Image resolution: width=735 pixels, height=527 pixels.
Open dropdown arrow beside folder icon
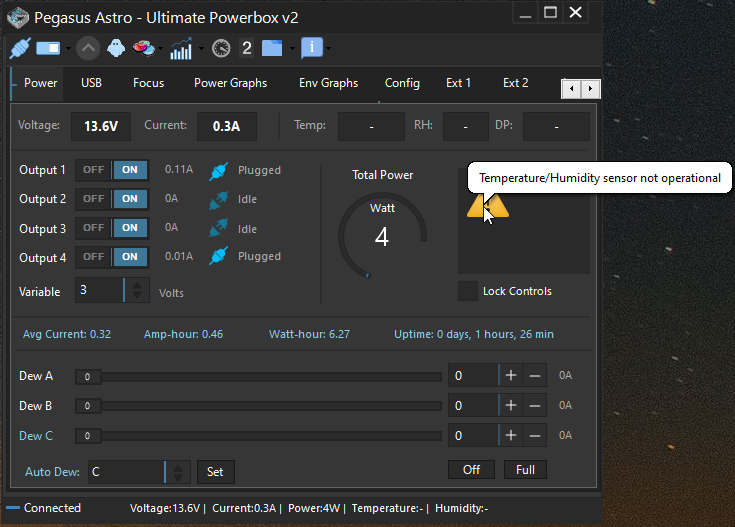coord(292,48)
